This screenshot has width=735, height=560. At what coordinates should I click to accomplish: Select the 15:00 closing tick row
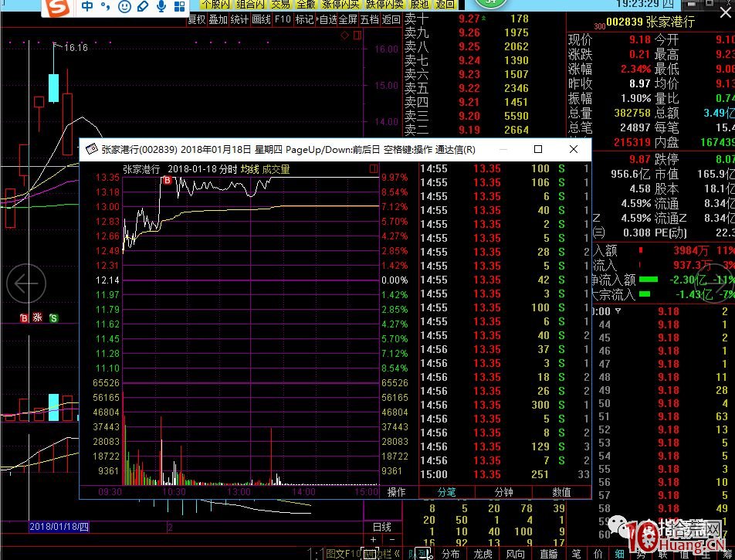pos(504,474)
